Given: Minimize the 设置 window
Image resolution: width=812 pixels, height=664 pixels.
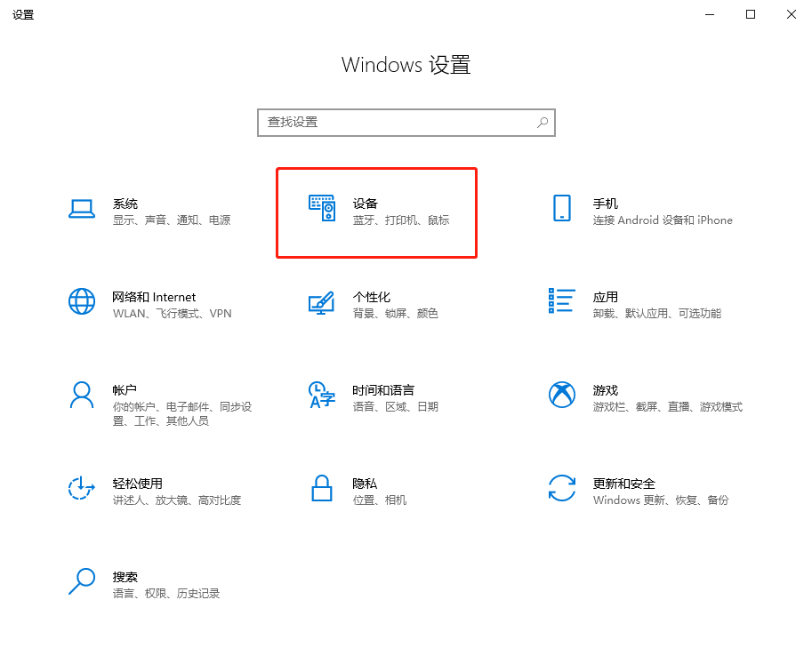Looking at the screenshot, I should point(710,14).
